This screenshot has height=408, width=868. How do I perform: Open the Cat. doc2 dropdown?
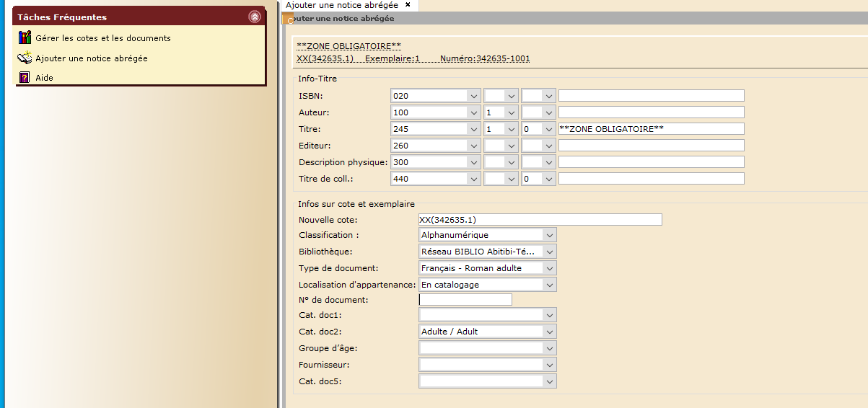click(549, 332)
